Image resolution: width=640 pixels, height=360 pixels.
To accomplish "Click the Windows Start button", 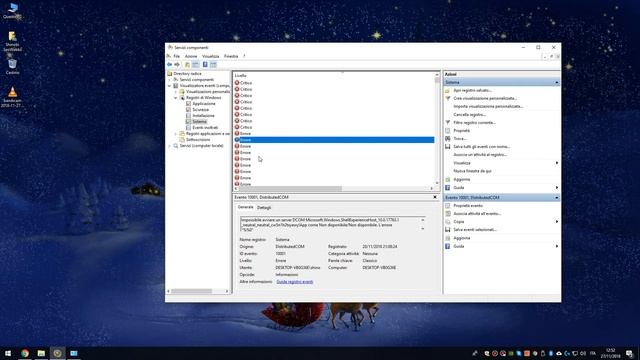I will (8, 353).
